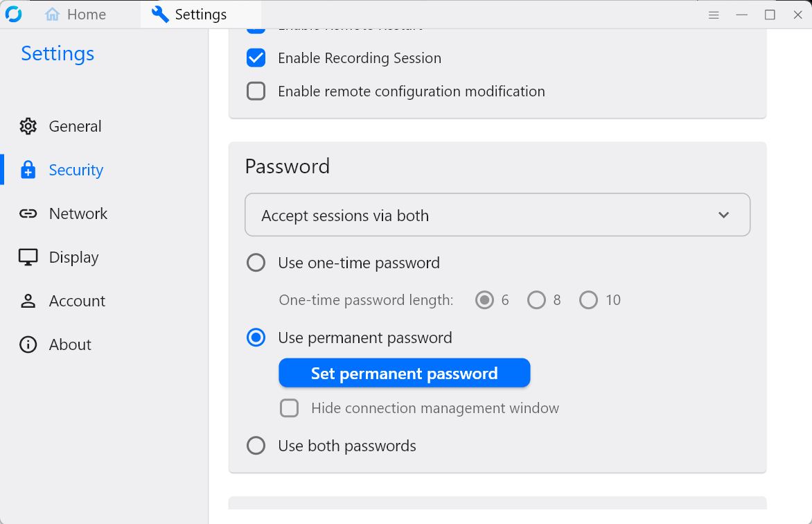
Task: Enable remote configuration modification
Action: 256,91
